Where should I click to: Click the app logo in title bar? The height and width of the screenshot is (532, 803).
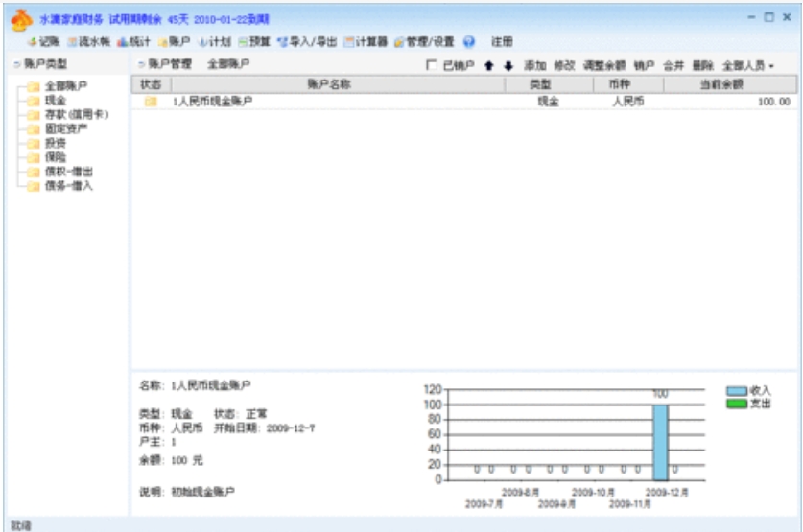[x=21, y=20]
